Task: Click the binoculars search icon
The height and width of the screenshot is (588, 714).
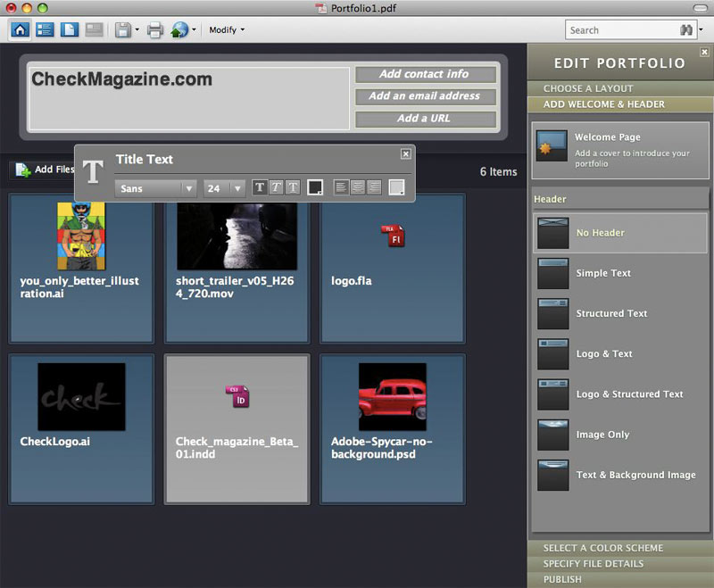Action: [686, 30]
